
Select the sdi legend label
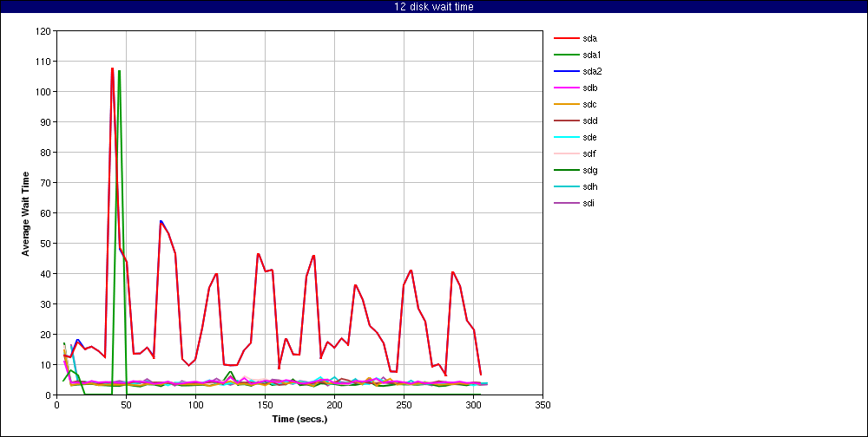tap(589, 203)
